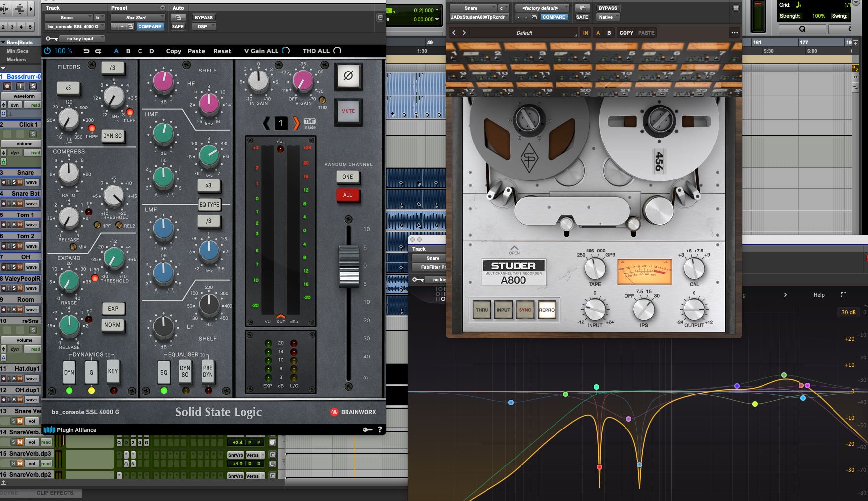Toggle the bx_console power bypass icon
This screenshot has width=868, height=501.
(x=47, y=51)
